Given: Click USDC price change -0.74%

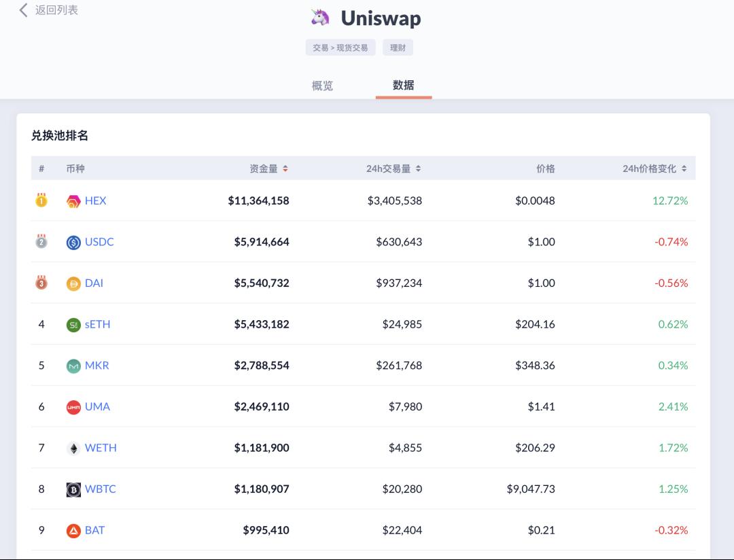Looking at the screenshot, I should pos(671,242).
